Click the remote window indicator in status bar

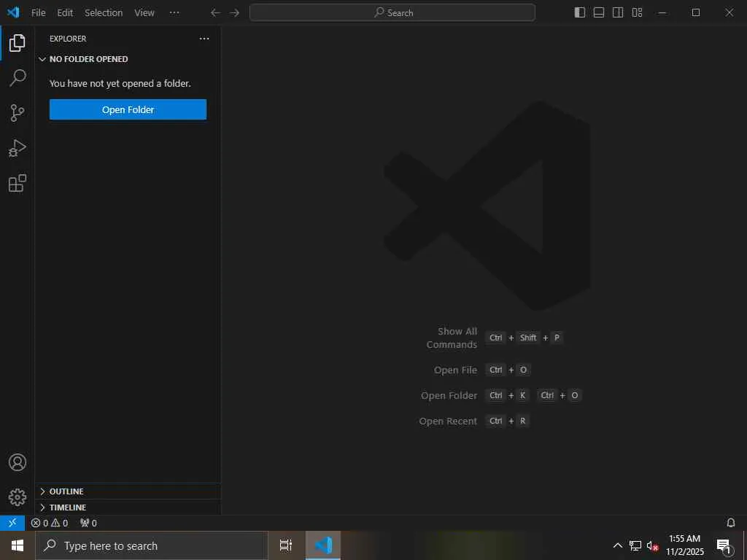pyautogui.click(x=12, y=523)
